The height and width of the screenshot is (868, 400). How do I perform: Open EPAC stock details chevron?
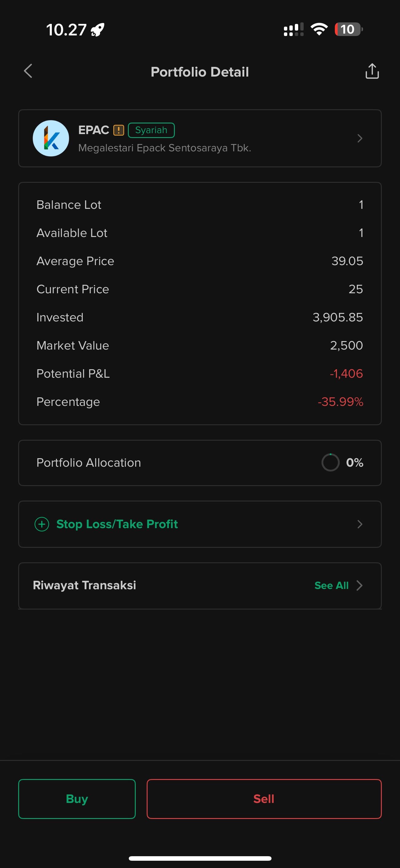click(360, 139)
